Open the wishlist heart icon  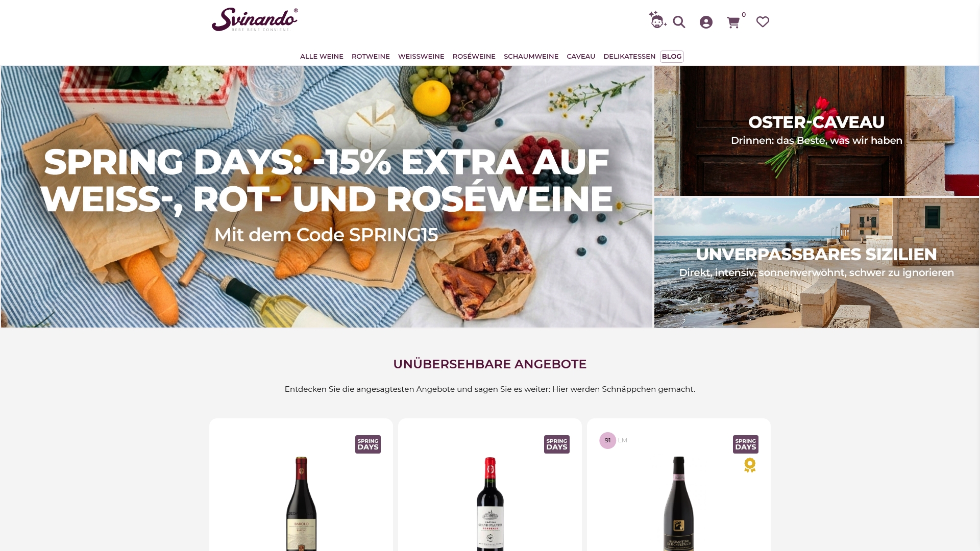tap(763, 22)
